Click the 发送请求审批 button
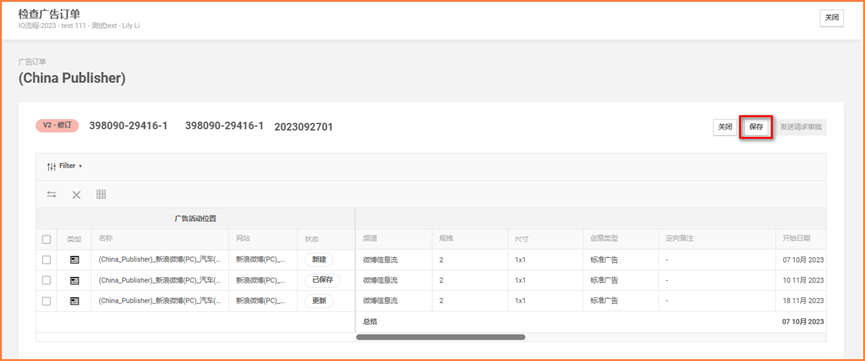This screenshot has height=361, width=865. (x=800, y=127)
